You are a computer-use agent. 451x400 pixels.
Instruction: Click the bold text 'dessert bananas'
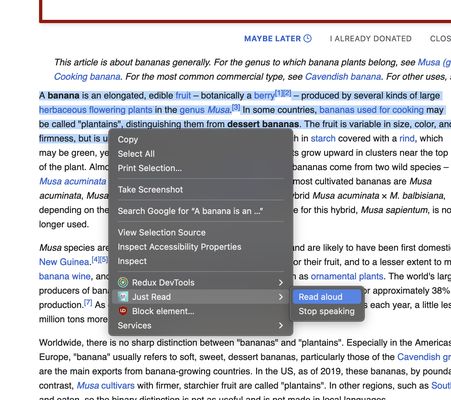[263, 124]
